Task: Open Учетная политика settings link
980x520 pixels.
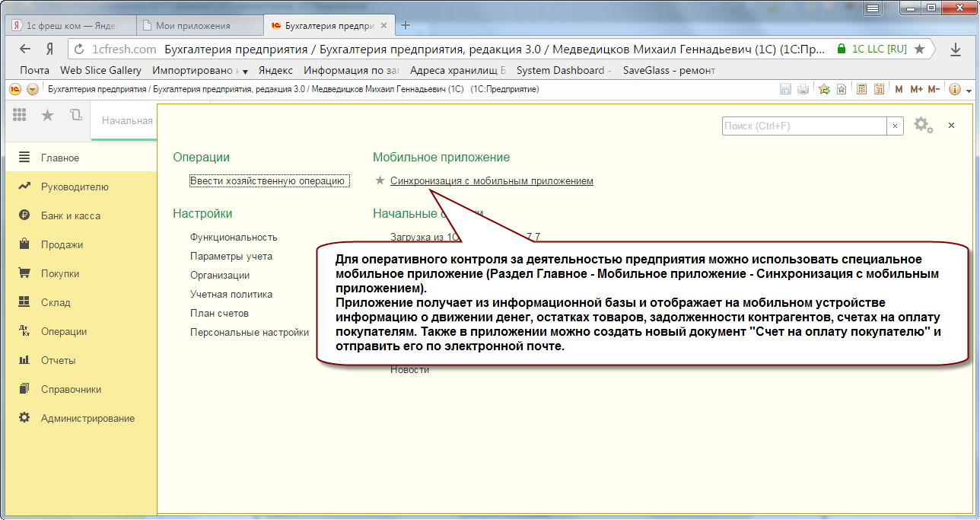Action: click(x=231, y=294)
